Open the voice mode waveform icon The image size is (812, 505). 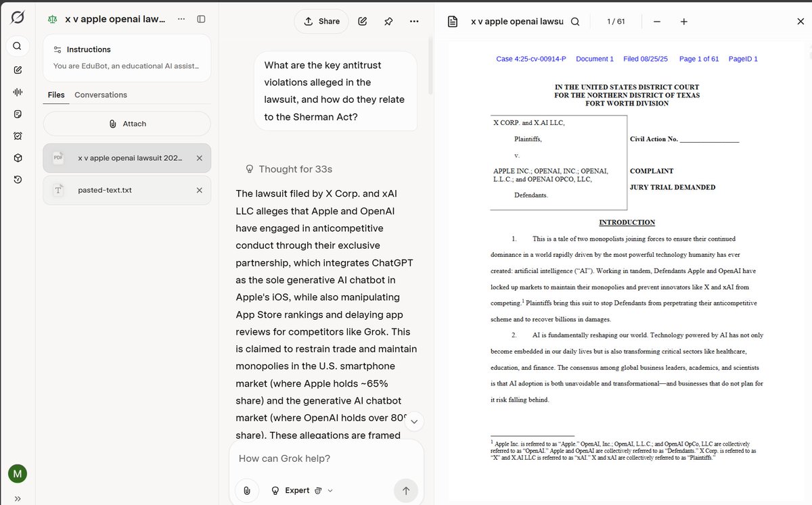click(x=18, y=92)
